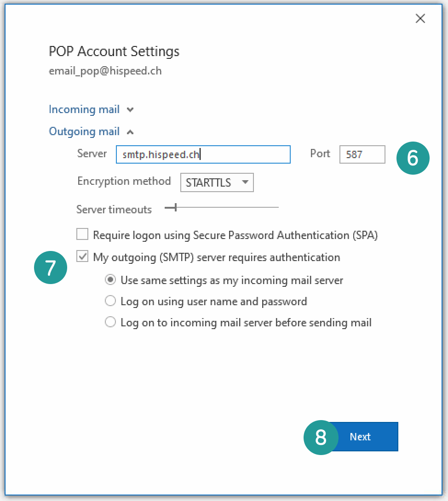Expand the Incoming mail chevron
This screenshot has height=501, width=448.
(x=130, y=110)
